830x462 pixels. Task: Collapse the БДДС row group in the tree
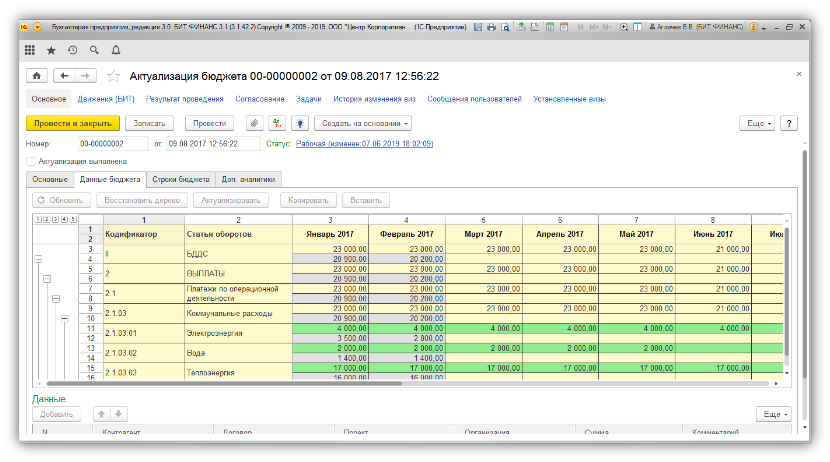39,260
